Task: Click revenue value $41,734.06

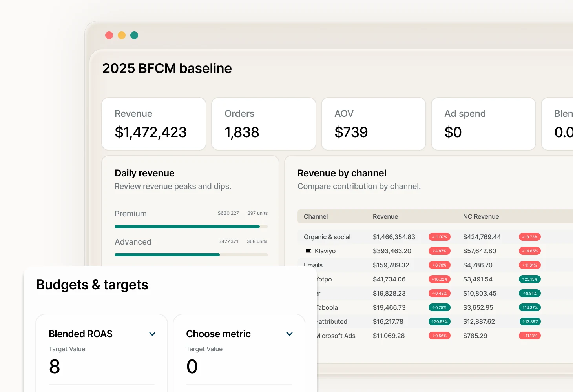Action: click(389, 279)
